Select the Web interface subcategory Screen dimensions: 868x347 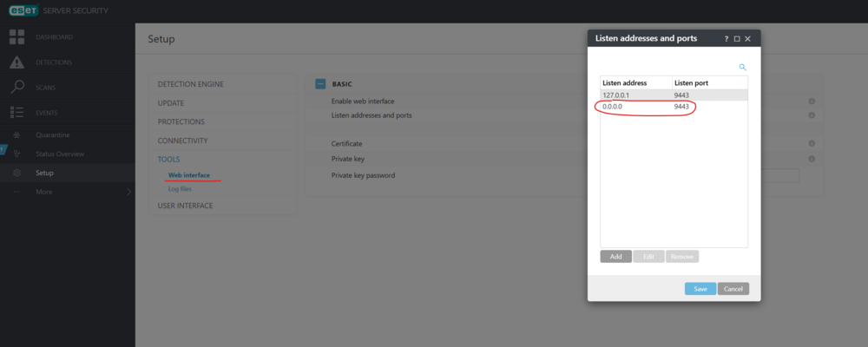pyautogui.click(x=188, y=175)
